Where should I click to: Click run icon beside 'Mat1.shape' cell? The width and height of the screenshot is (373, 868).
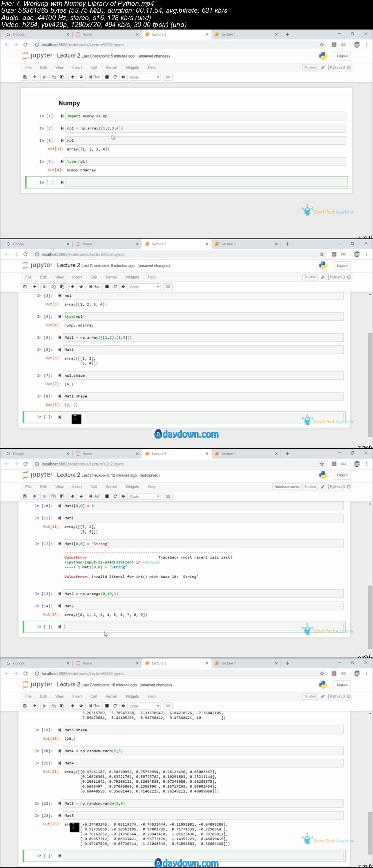(x=59, y=396)
